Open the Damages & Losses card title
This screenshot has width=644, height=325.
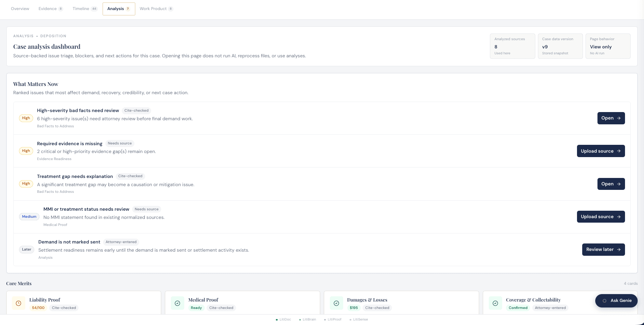click(x=367, y=300)
